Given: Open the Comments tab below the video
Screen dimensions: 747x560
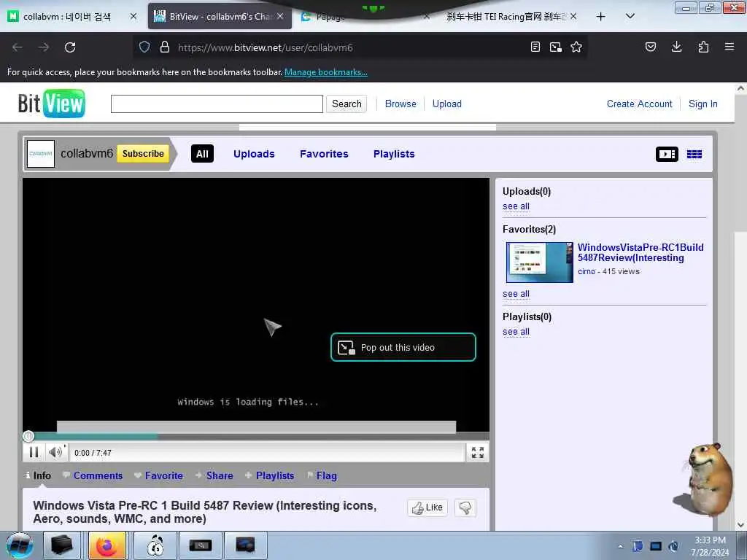Looking at the screenshot, I should tap(93, 475).
